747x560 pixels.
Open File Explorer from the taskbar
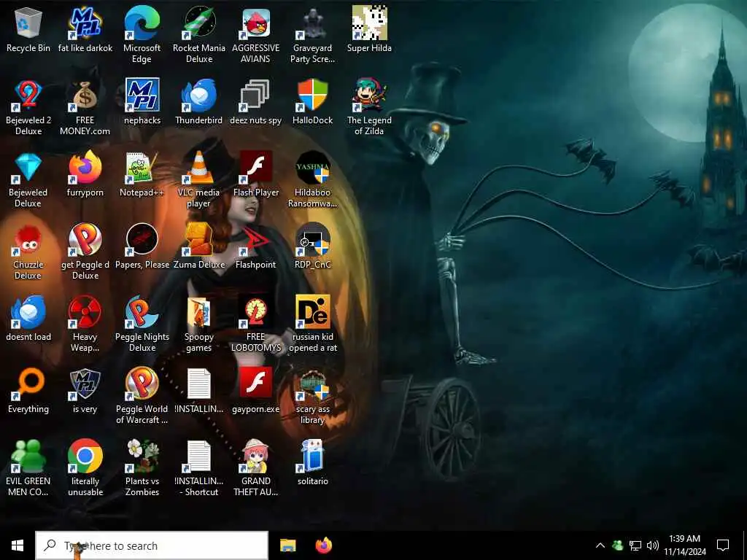point(287,545)
